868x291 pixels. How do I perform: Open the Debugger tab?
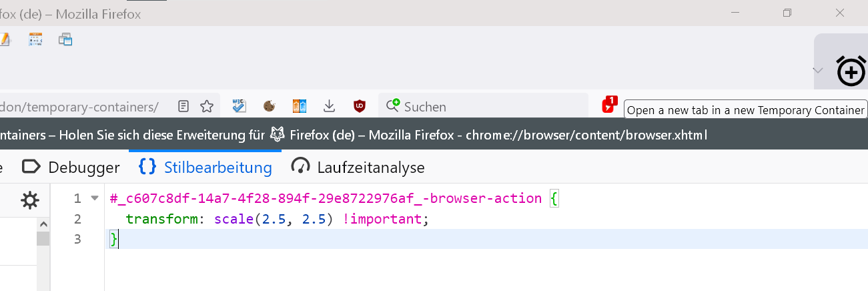point(71,167)
